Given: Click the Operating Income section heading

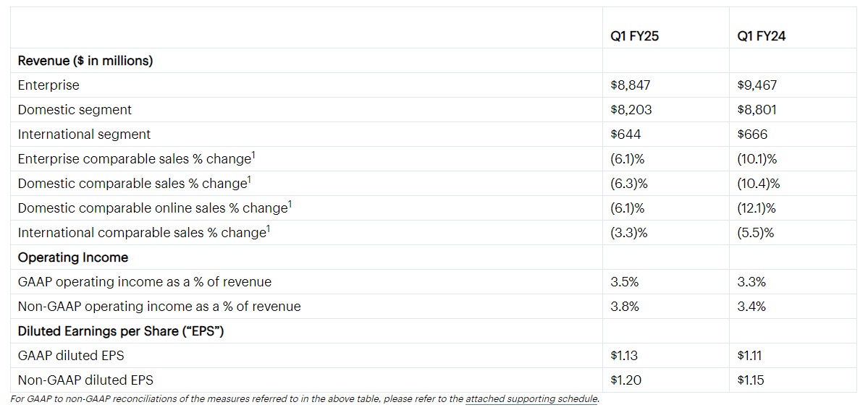Looking at the screenshot, I should click(72, 257).
